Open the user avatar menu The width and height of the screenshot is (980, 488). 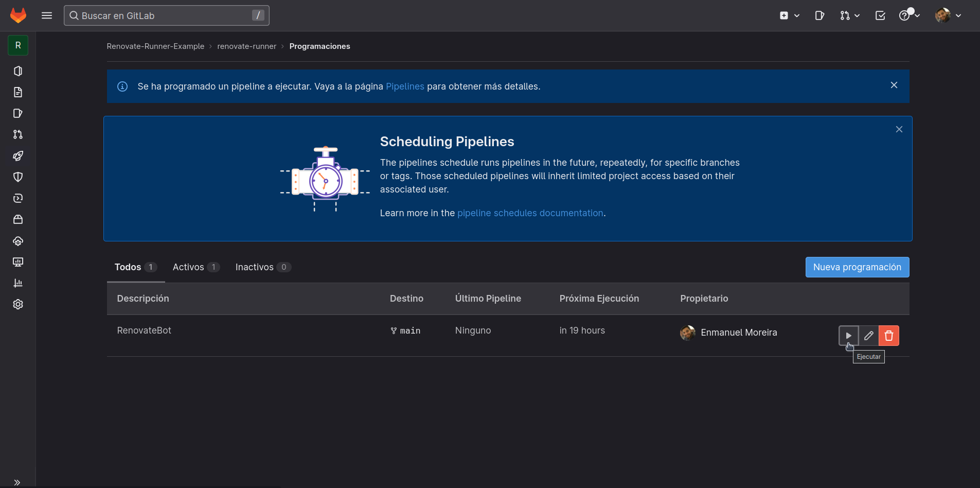point(948,15)
